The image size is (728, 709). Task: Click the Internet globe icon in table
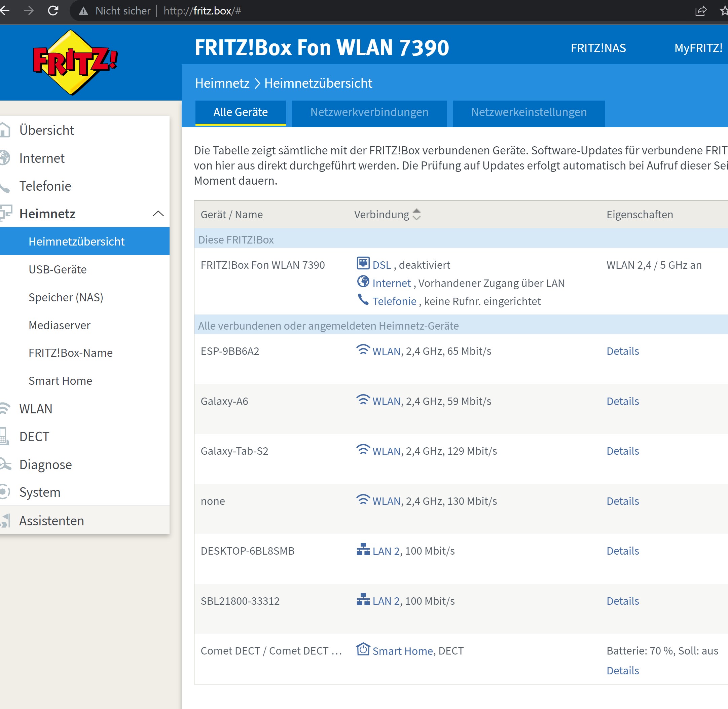(x=363, y=282)
